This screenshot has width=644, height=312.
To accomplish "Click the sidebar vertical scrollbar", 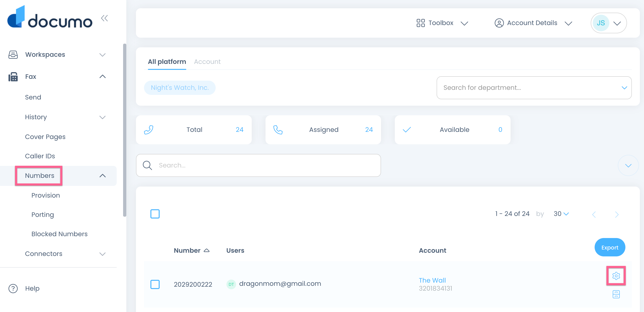I will [124, 130].
